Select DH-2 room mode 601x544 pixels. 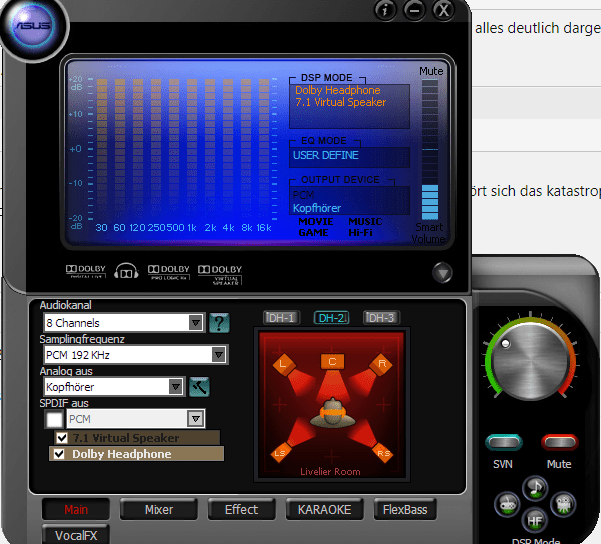pyautogui.click(x=332, y=318)
